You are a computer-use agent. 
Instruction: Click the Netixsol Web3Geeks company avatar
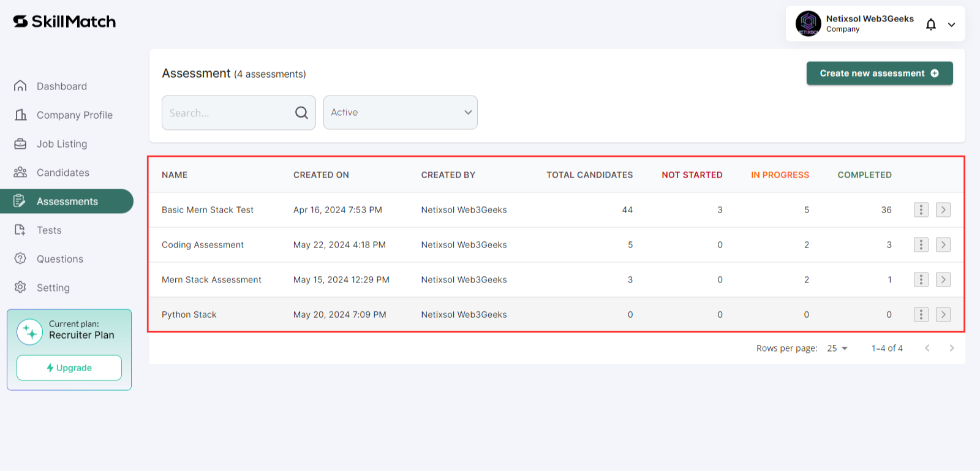click(808, 24)
